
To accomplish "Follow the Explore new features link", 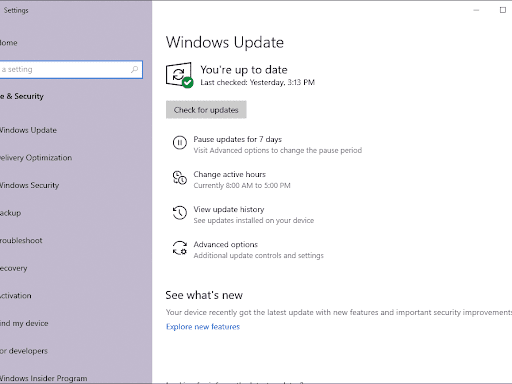I will click(x=203, y=327).
